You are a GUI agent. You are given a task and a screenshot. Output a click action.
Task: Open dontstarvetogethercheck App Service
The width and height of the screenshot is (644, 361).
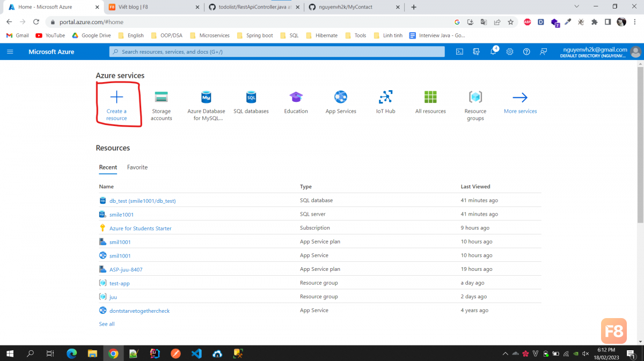coord(140,311)
